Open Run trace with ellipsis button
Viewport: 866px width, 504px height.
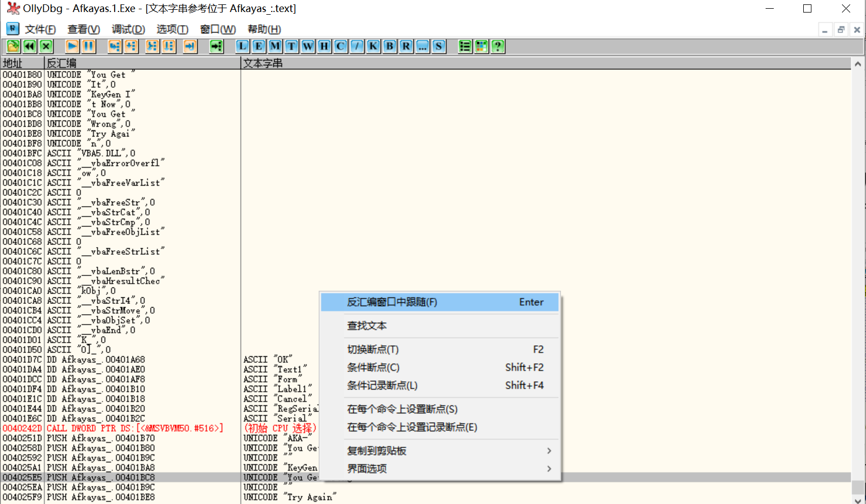click(x=422, y=46)
